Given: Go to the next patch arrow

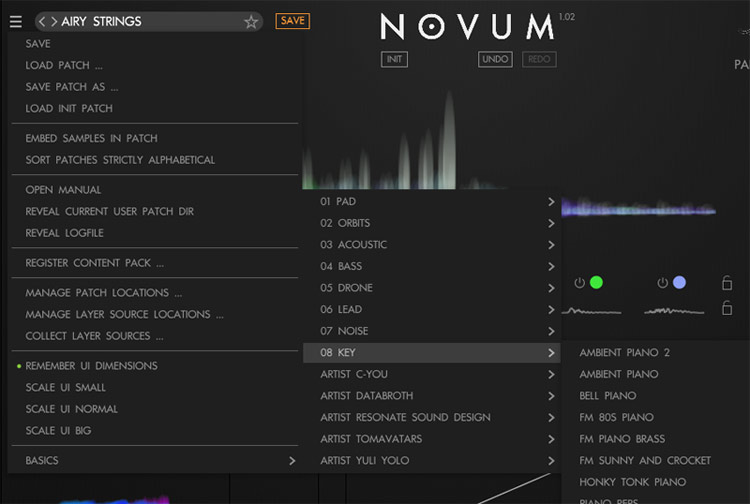Looking at the screenshot, I should point(54,21).
